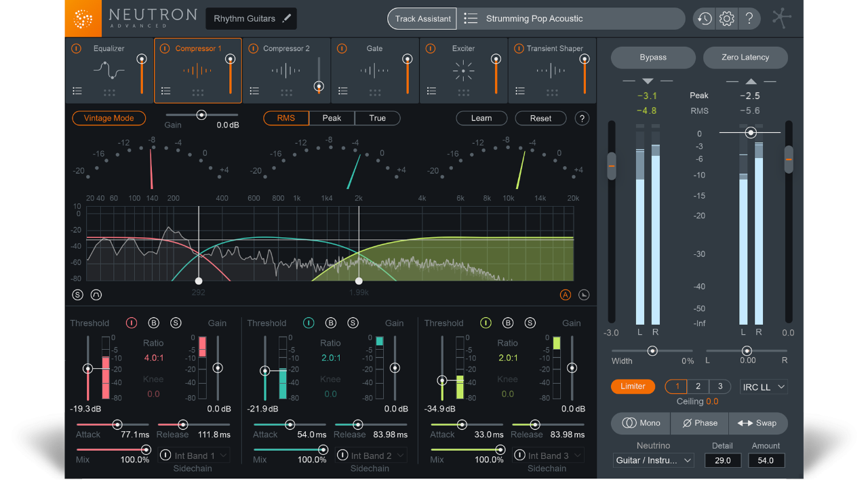Toggle Transient Shaper module power
868x486 pixels.
519,49
